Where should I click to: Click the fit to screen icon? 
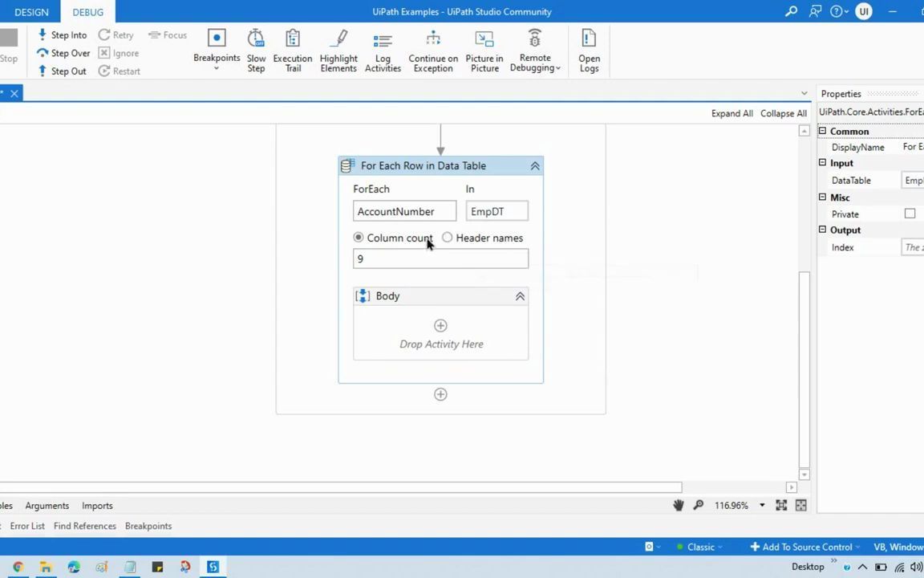(781, 505)
